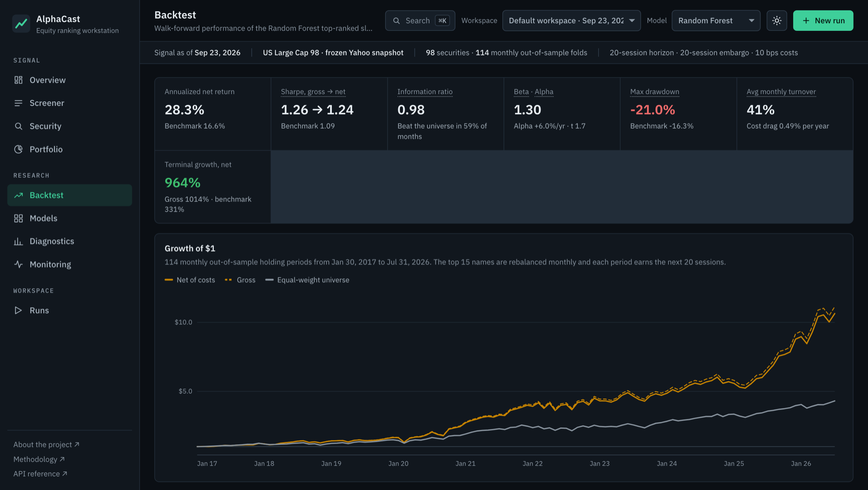
Task: Click the Random Forest model dropdown arrow
Action: (x=751, y=21)
